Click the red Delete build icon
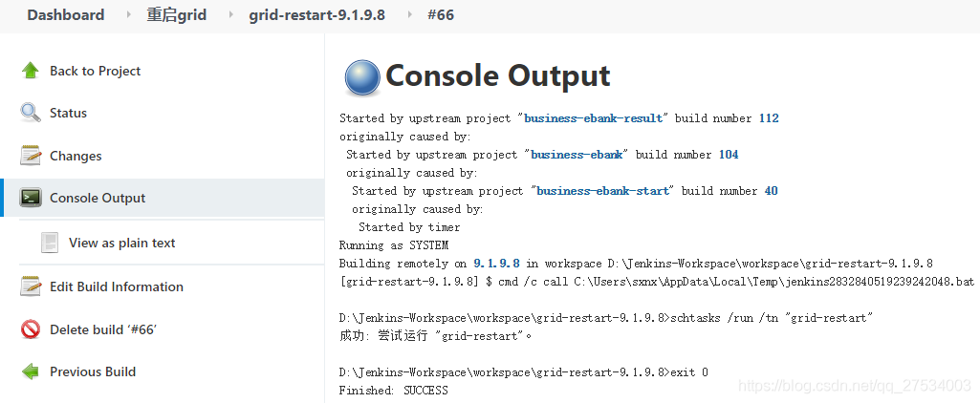The height and width of the screenshot is (403, 980). [30, 329]
